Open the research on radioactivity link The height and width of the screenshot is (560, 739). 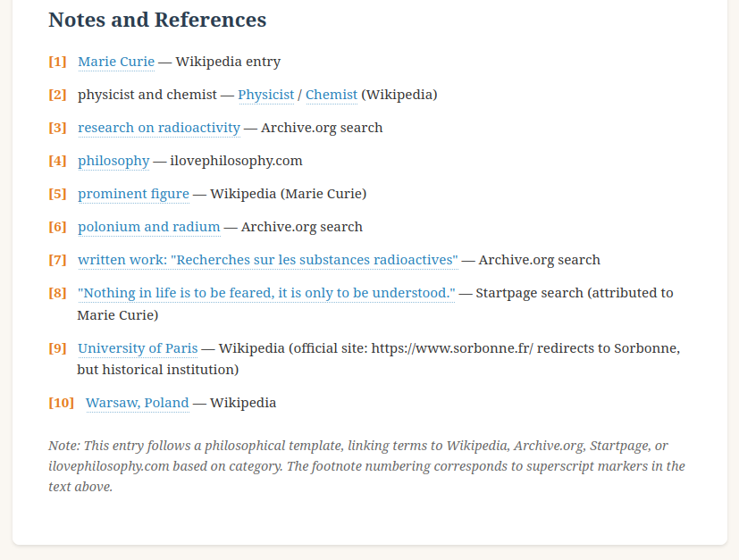pyautogui.click(x=159, y=128)
